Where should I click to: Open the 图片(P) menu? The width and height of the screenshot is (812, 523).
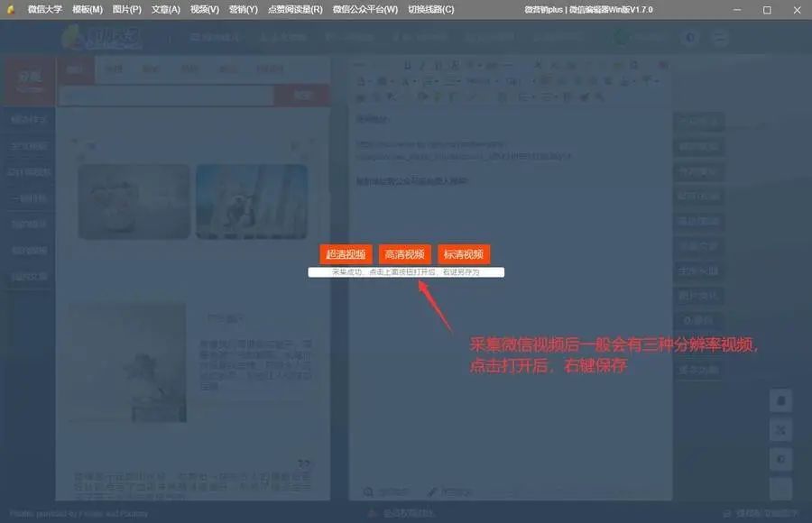pyautogui.click(x=127, y=9)
